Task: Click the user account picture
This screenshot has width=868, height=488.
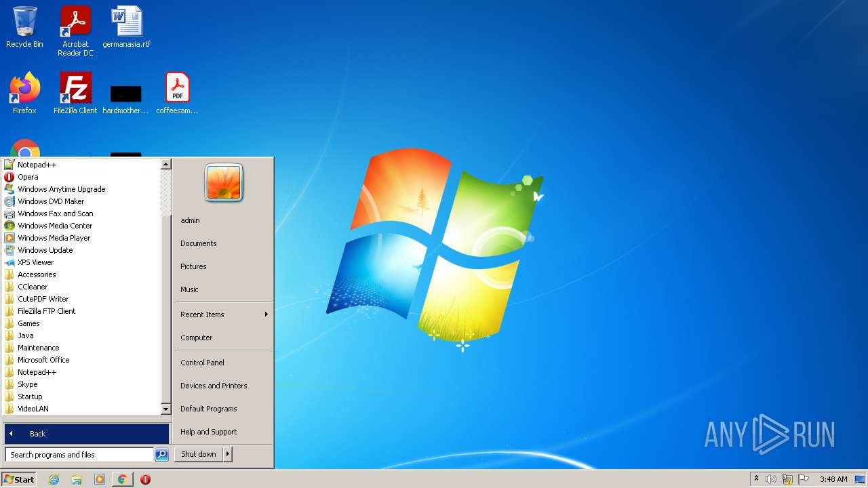Action: point(224,182)
